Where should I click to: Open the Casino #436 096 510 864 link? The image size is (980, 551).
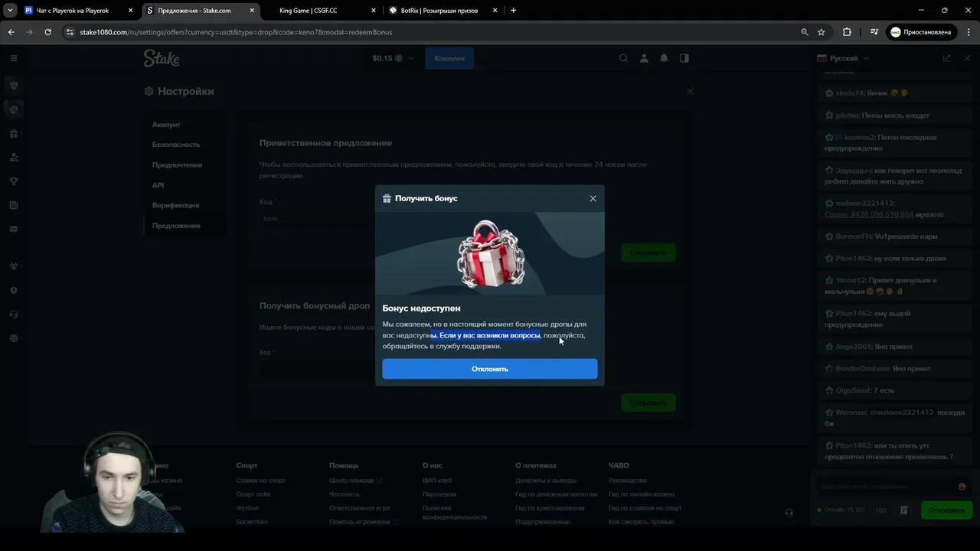(869, 214)
